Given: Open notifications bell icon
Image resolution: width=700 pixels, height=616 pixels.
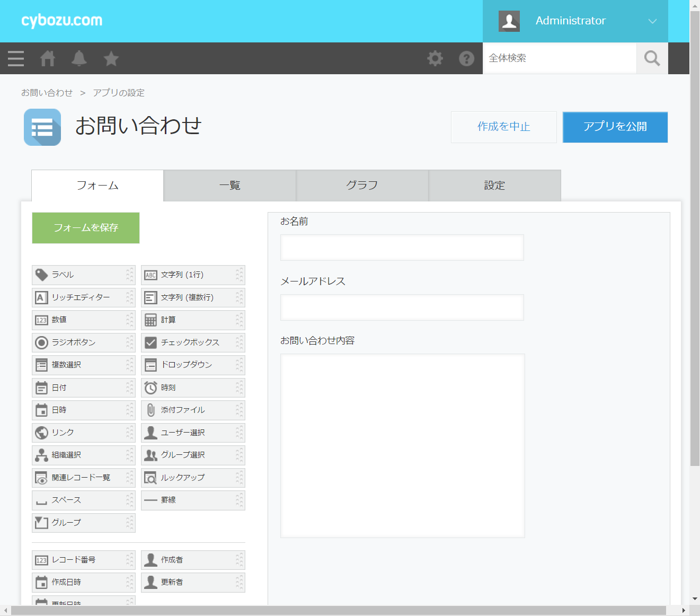Looking at the screenshot, I should [79, 58].
